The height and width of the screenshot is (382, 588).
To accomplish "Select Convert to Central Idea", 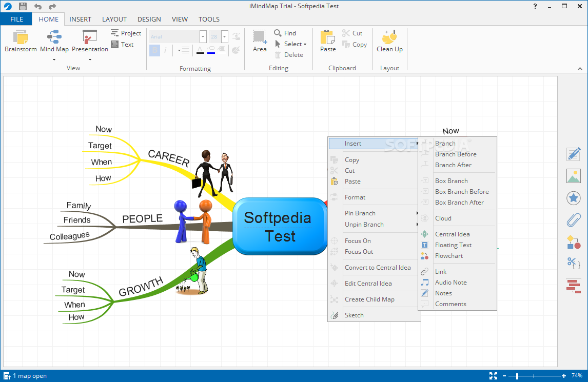I will 374,268.
